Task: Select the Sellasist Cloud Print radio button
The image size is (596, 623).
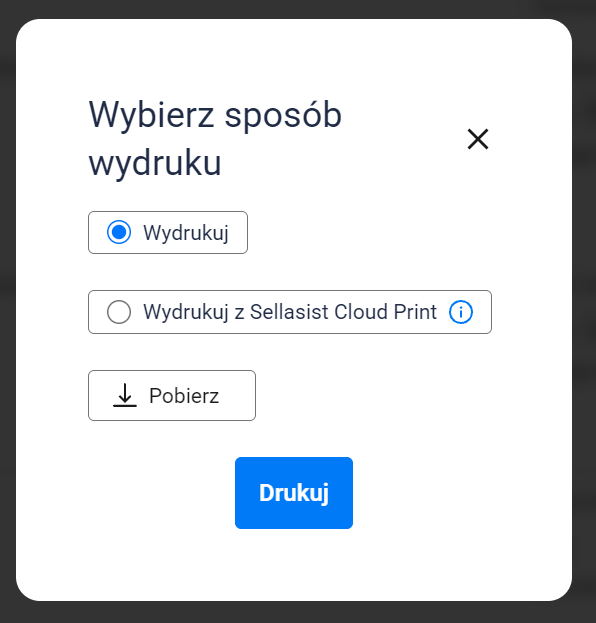Action: (119, 312)
